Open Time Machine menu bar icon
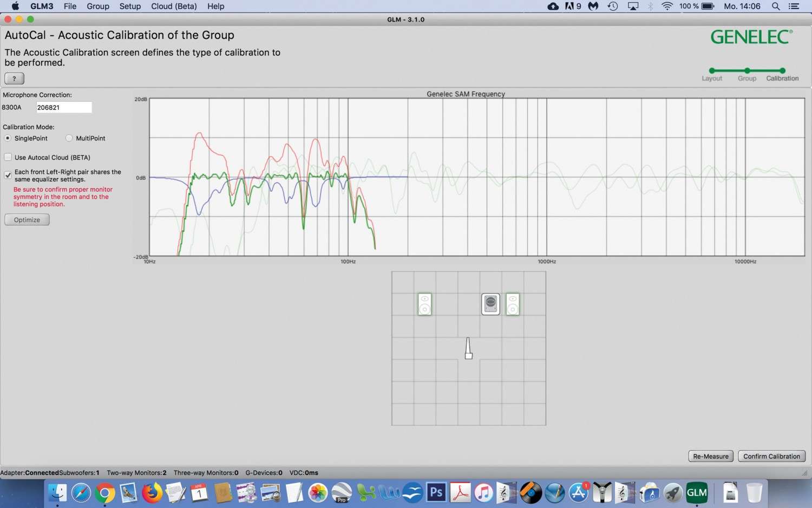 [613, 6]
